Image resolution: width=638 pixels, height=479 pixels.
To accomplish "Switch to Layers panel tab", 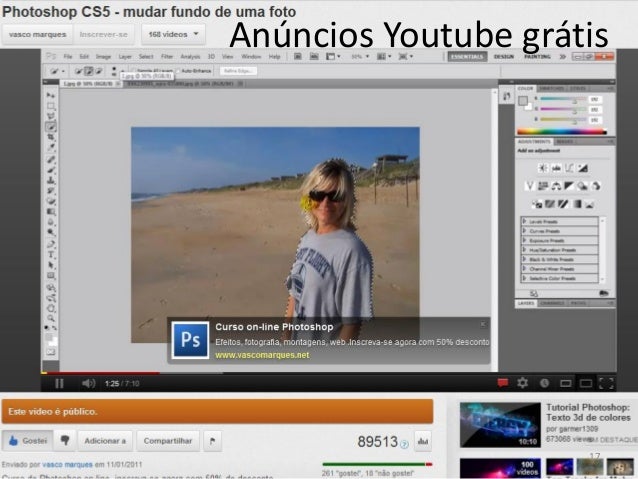I will [x=526, y=303].
